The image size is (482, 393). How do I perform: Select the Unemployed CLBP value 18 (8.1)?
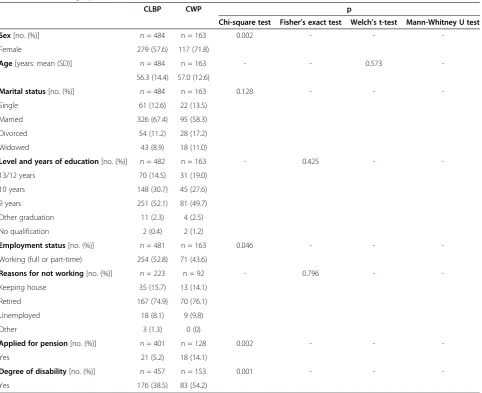[152, 315]
